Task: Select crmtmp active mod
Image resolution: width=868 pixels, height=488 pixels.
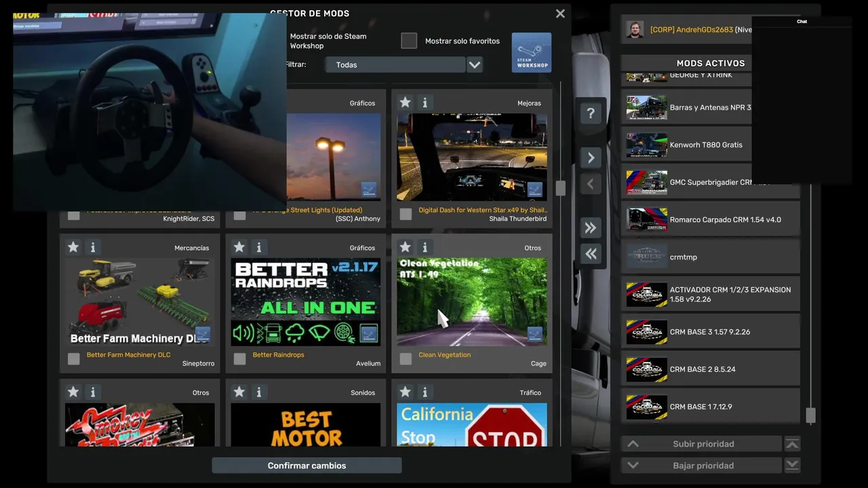Action: pyautogui.click(x=711, y=257)
